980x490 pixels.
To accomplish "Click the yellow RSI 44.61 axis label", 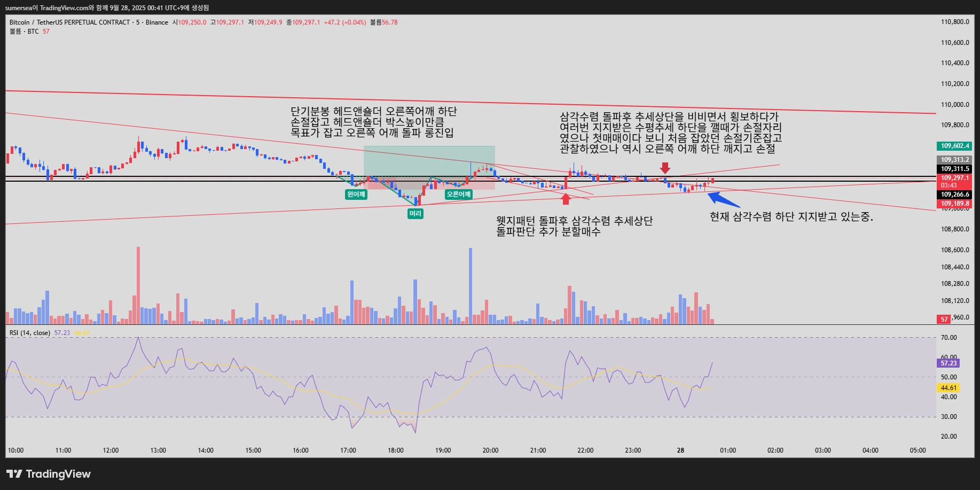I will (x=948, y=388).
